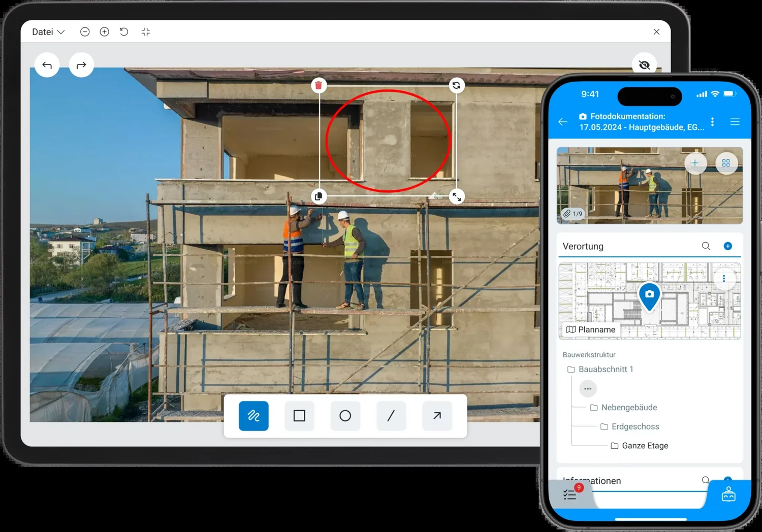Select the rectangle shape tool

point(299,416)
